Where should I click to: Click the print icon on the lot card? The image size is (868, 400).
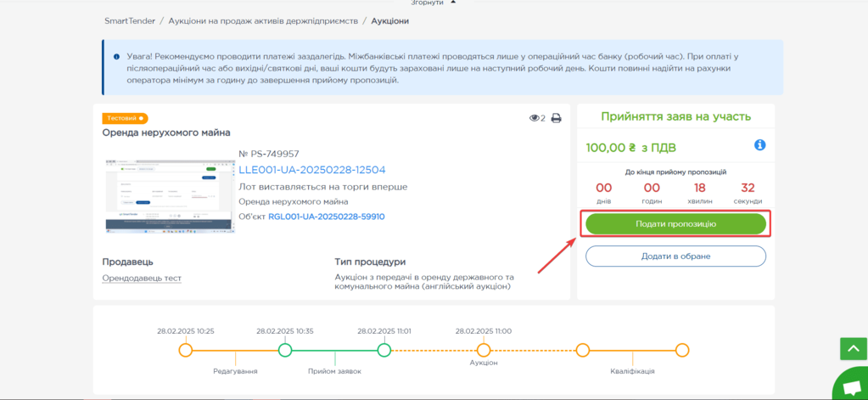point(557,118)
